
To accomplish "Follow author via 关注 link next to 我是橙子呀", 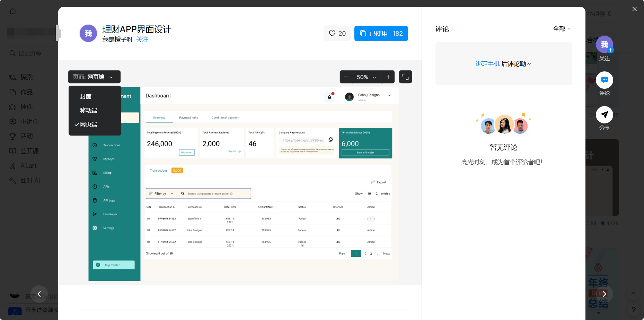I will (142, 40).
